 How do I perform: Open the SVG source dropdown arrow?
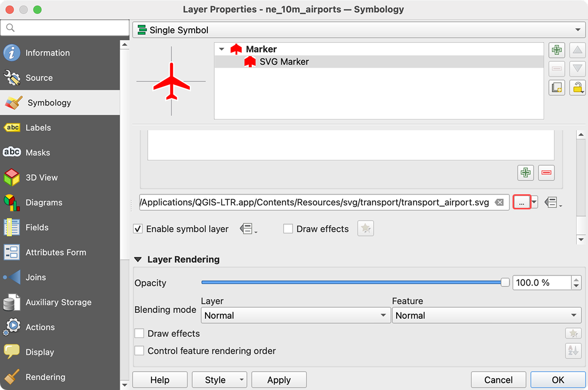point(534,203)
